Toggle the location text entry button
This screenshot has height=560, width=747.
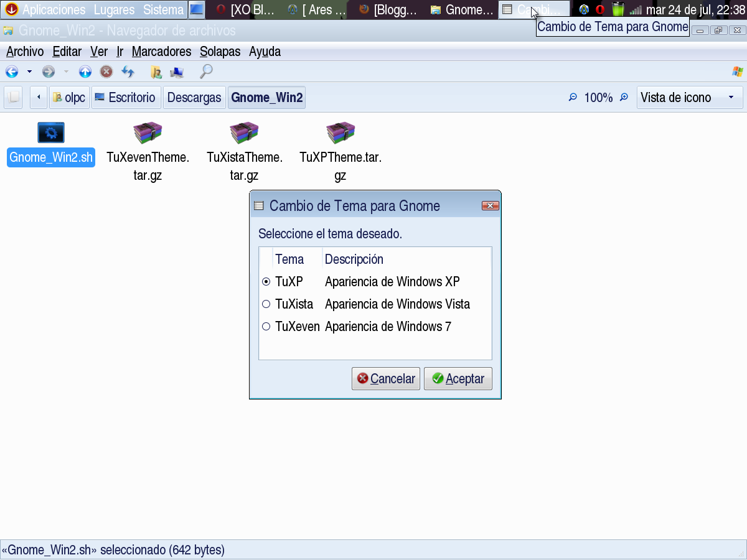(13, 98)
